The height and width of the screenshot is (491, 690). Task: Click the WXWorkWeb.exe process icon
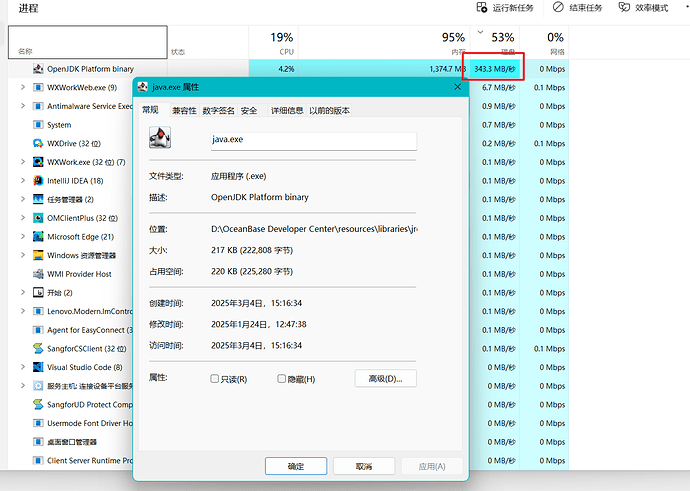tap(38, 87)
